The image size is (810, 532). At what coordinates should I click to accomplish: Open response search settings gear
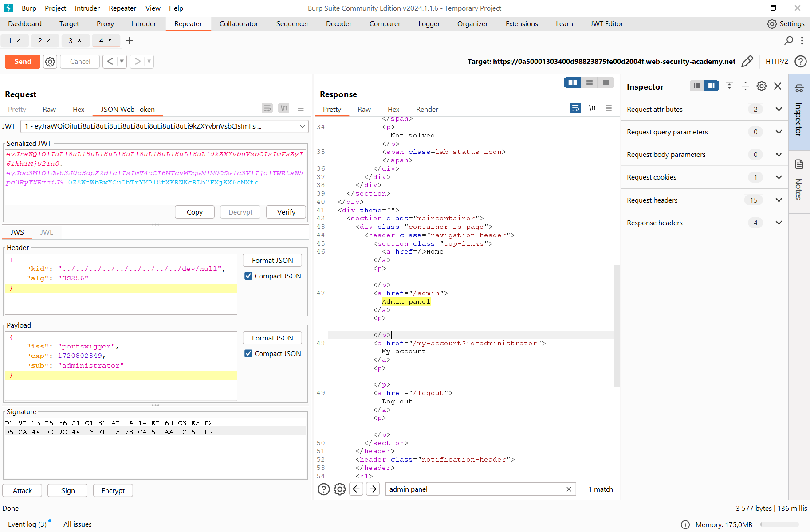[x=340, y=489]
